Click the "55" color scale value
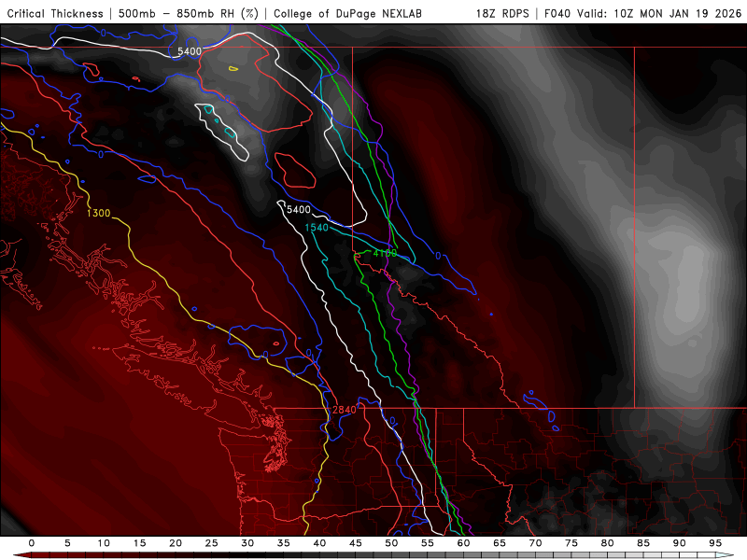This screenshot has height=560, width=747. pyautogui.click(x=428, y=543)
